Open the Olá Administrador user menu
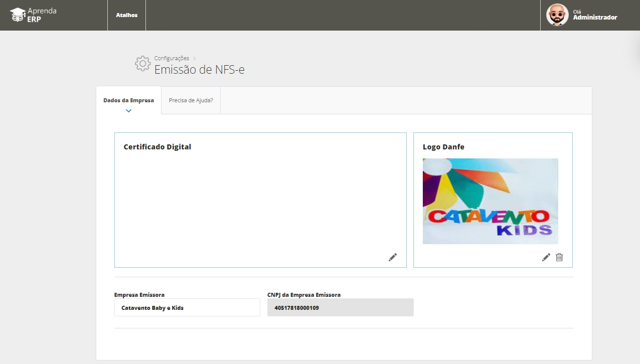Viewport: 640px width, 364px height. [595, 15]
